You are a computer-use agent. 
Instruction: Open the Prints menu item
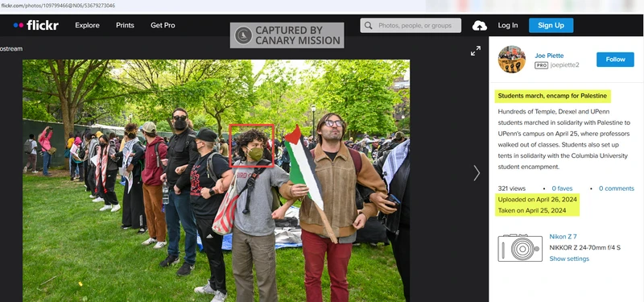click(x=125, y=25)
